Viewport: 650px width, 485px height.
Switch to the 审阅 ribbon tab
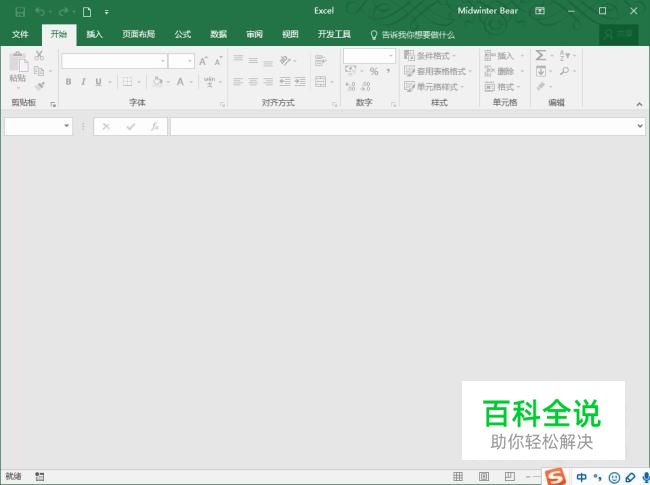coord(254,34)
